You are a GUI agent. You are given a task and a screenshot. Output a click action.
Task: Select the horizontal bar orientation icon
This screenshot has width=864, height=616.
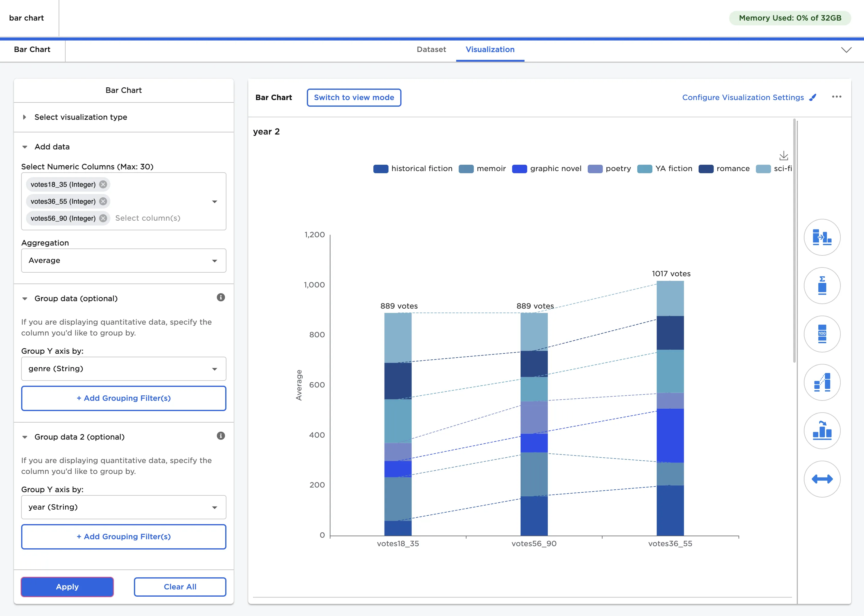(822, 237)
